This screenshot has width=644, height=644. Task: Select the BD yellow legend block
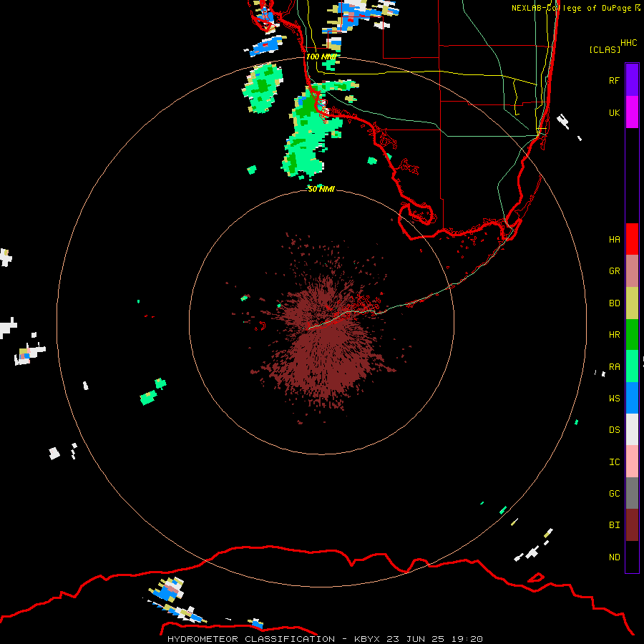[632, 303]
